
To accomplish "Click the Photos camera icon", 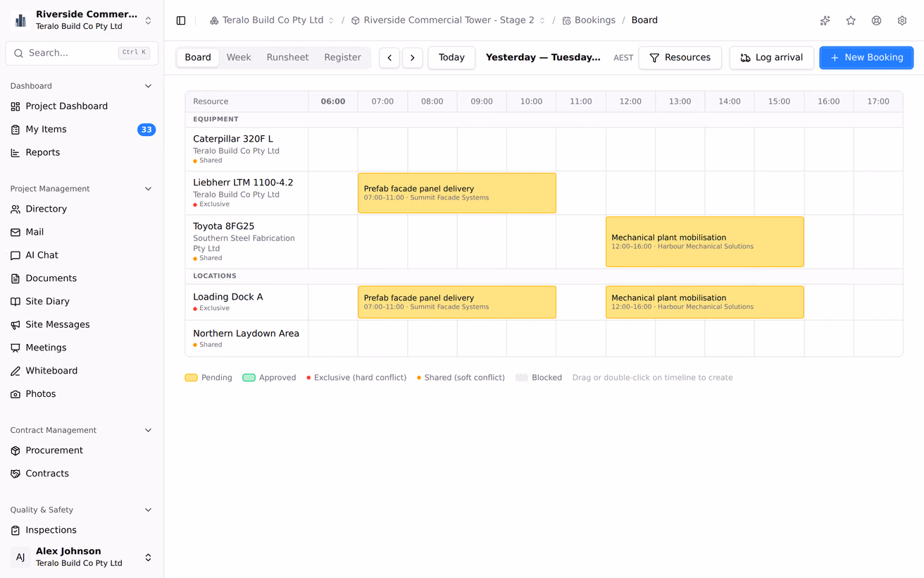I will pyautogui.click(x=15, y=395).
